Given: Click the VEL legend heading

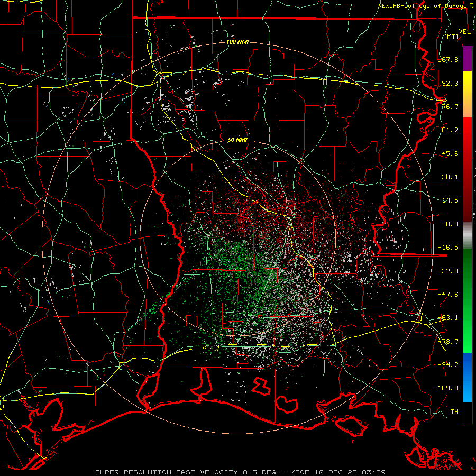Looking at the screenshot, I should [x=464, y=32].
